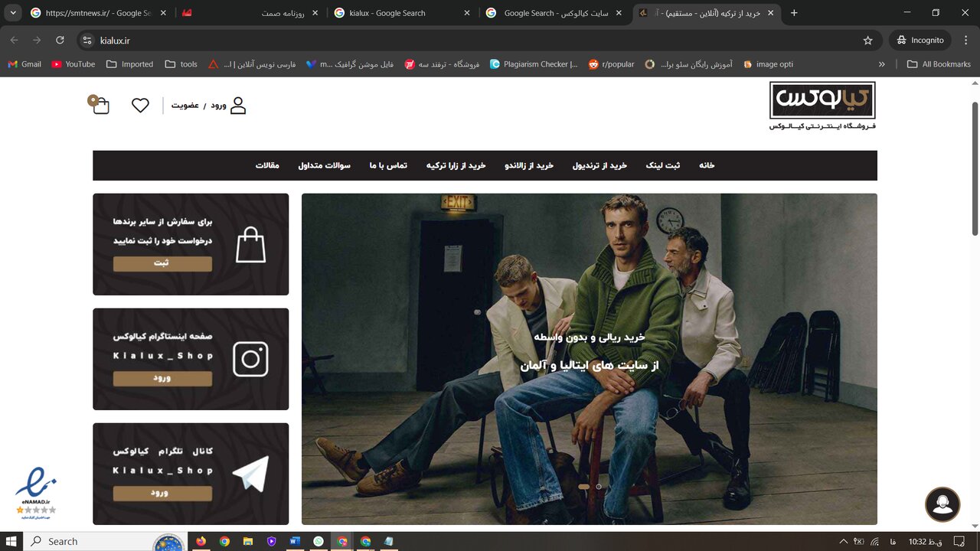
Task: Open the online support chat headset icon
Action: click(942, 504)
